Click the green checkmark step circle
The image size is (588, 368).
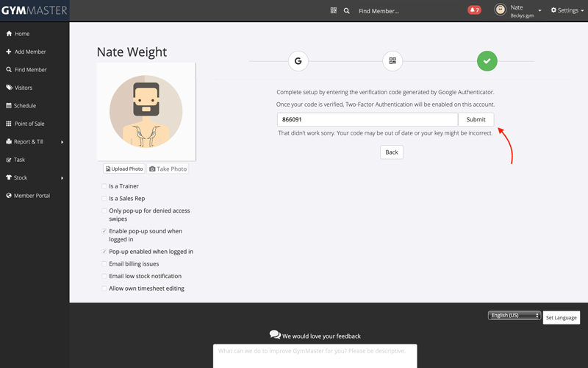tap(487, 61)
